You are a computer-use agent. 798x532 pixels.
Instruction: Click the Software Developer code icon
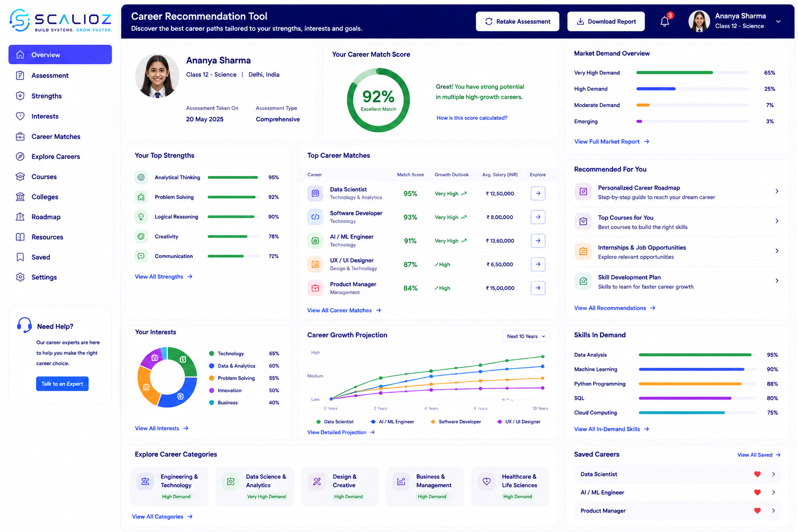[315, 217]
